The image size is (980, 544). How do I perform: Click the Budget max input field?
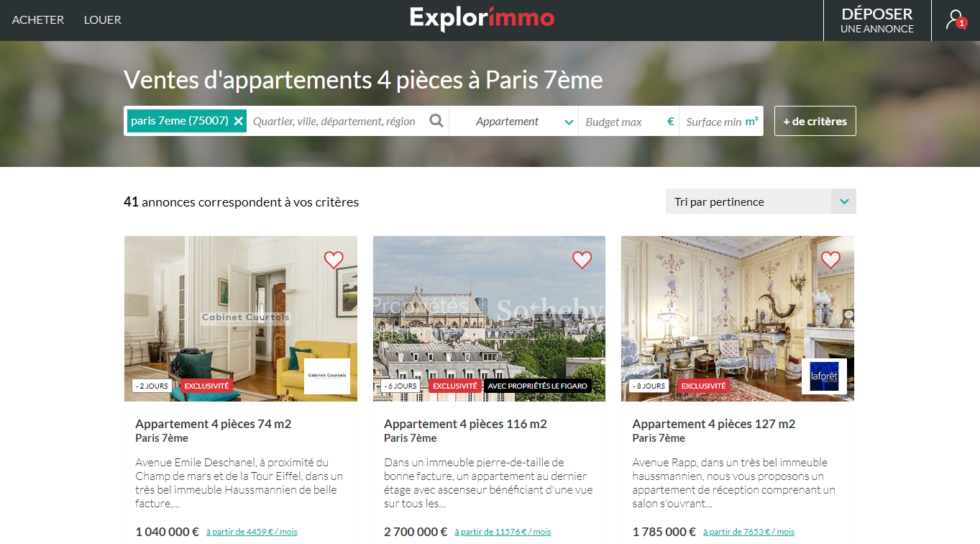pos(623,121)
